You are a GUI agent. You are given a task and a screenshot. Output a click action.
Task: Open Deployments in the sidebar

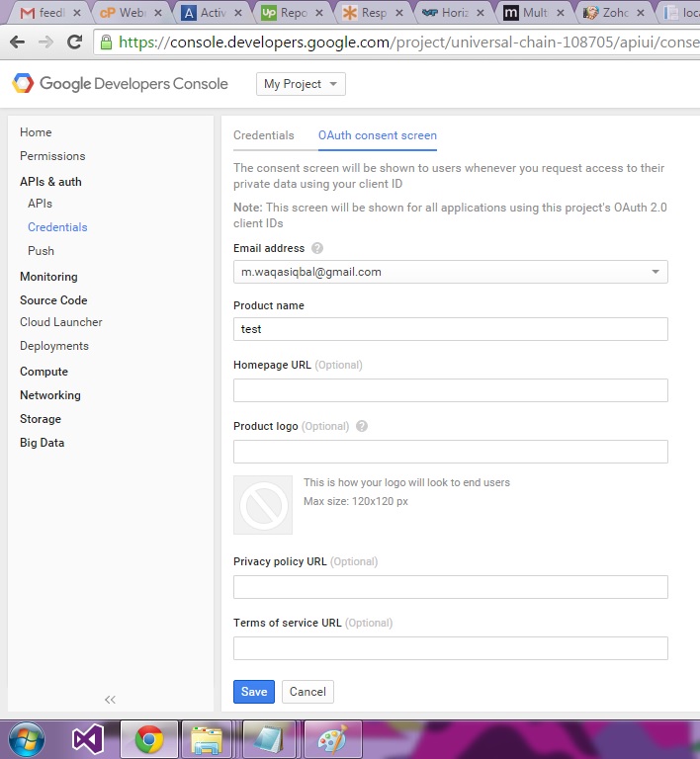[x=54, y=346]
